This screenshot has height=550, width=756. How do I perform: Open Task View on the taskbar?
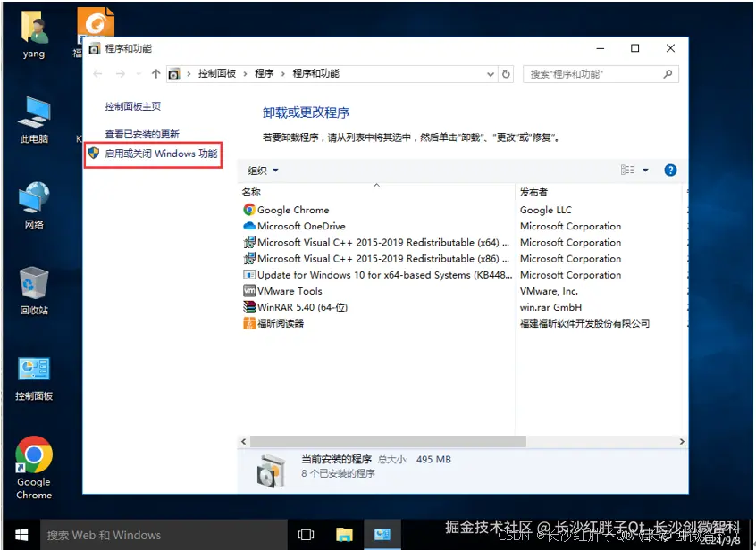click(306, 535)
